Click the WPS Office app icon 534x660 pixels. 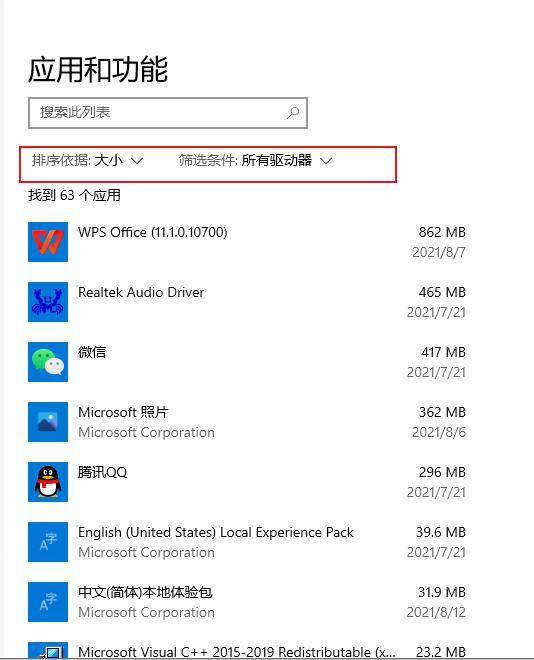[x=48, y=242]
